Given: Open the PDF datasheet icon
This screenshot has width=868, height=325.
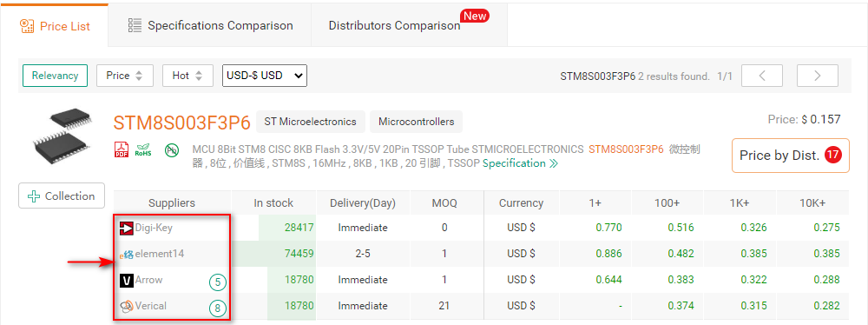Looking at the screenshot, I should click(x=122, y=149).
